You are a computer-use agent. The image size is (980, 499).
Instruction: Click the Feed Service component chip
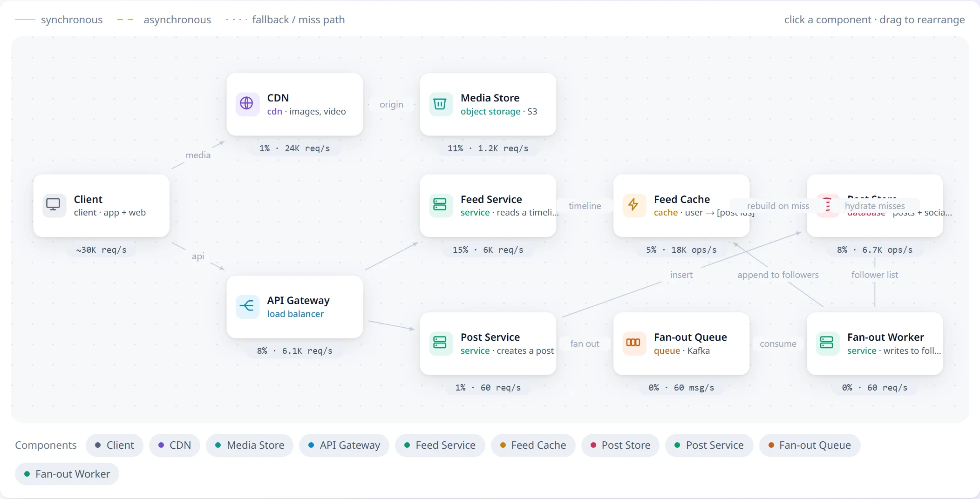[x=440, y=445]
